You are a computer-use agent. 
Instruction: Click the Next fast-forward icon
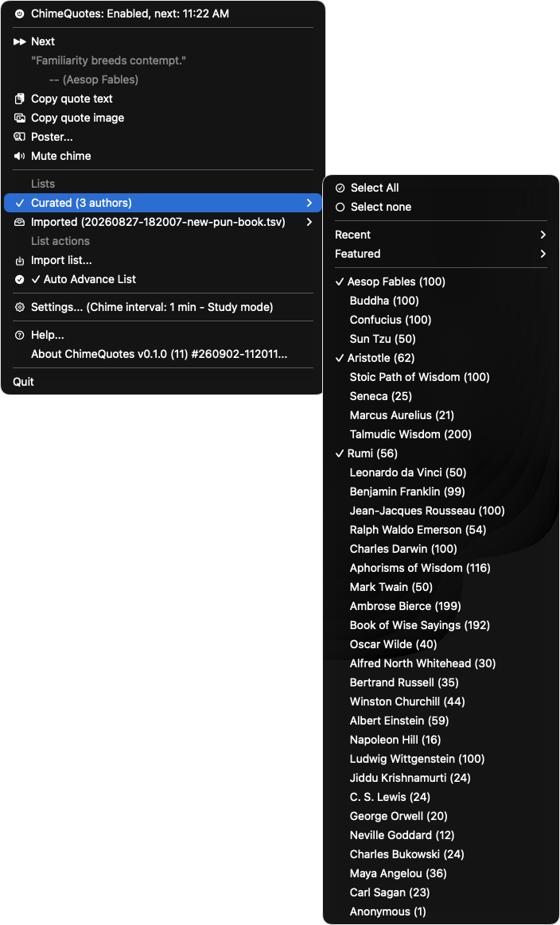[x=19, y=41]
